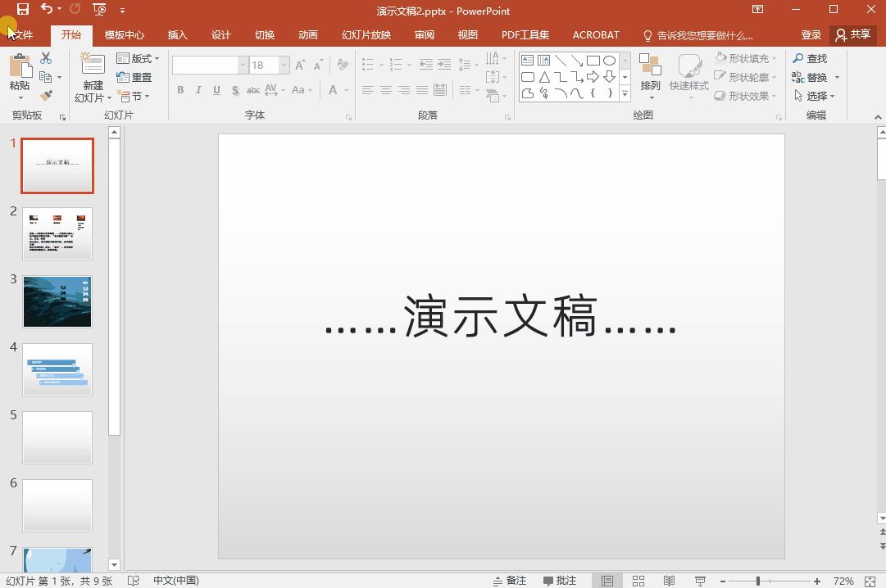Start 幻灯片放映 from the status bar
Viewport: 886px width, 588px height.
[699, 580]
